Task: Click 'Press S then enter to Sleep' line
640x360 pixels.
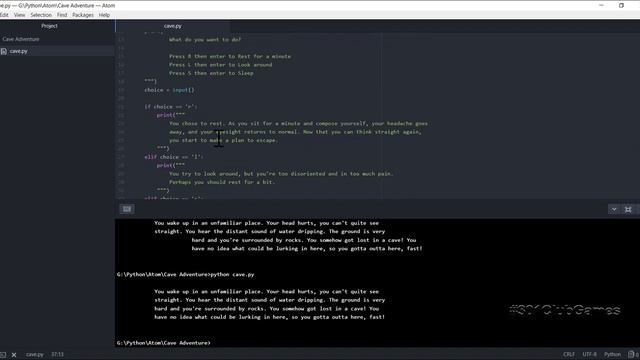Action: tap(211, 73)
